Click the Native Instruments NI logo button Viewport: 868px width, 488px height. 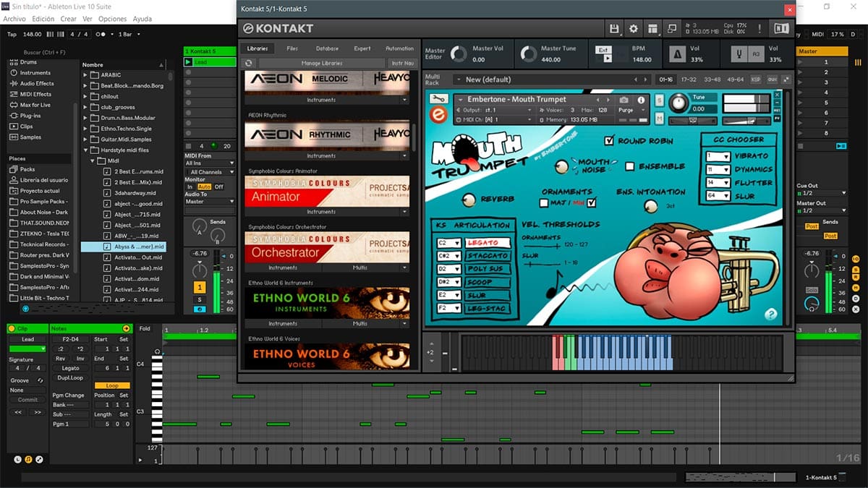coord(781,29)
